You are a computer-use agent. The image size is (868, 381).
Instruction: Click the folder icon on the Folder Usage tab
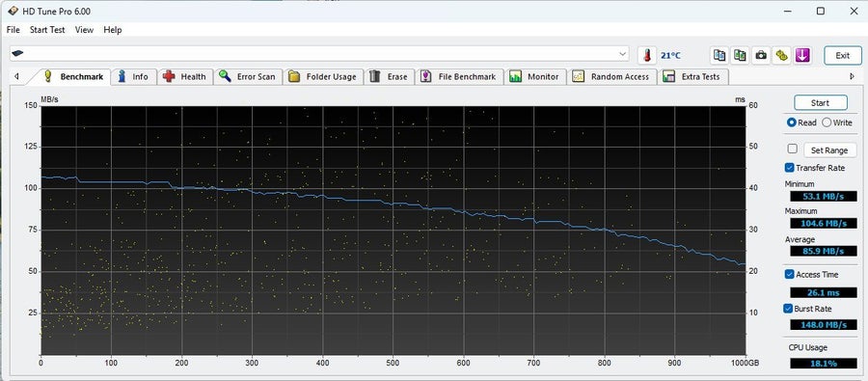tap(294, 76)
